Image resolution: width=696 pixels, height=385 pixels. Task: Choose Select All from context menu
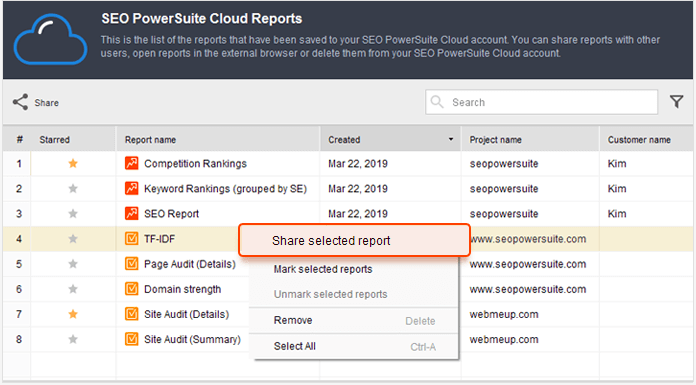354,346
